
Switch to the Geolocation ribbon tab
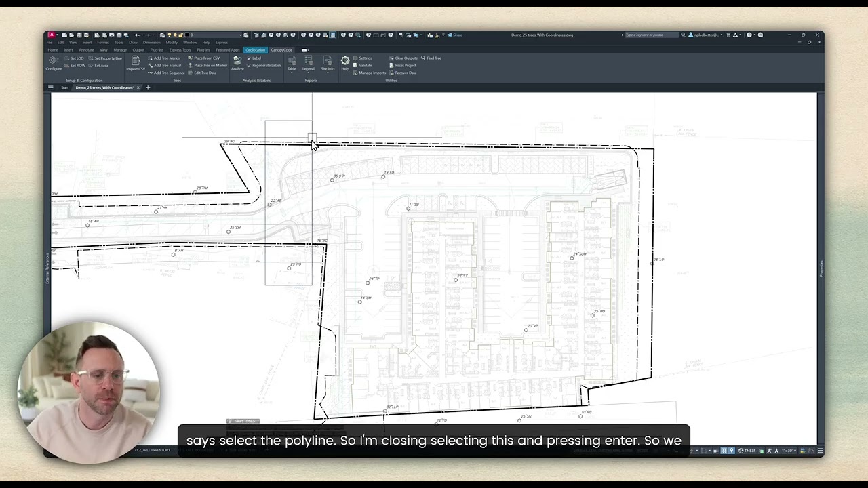[256, 49]
